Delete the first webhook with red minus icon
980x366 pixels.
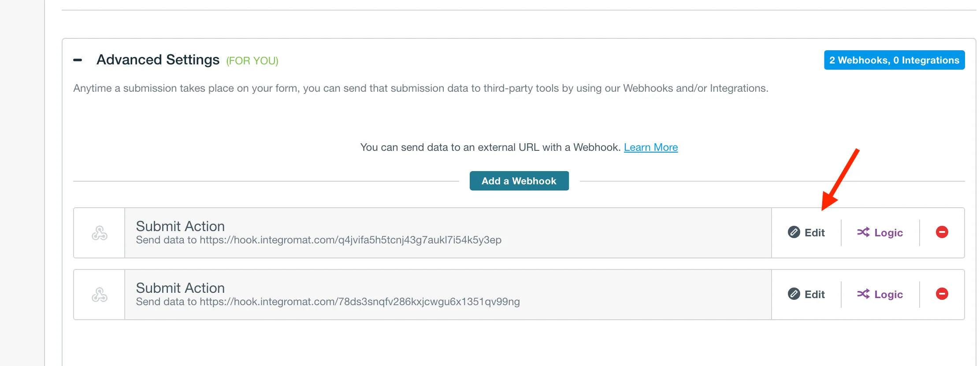pyautogui.click(x=942, y=232)
